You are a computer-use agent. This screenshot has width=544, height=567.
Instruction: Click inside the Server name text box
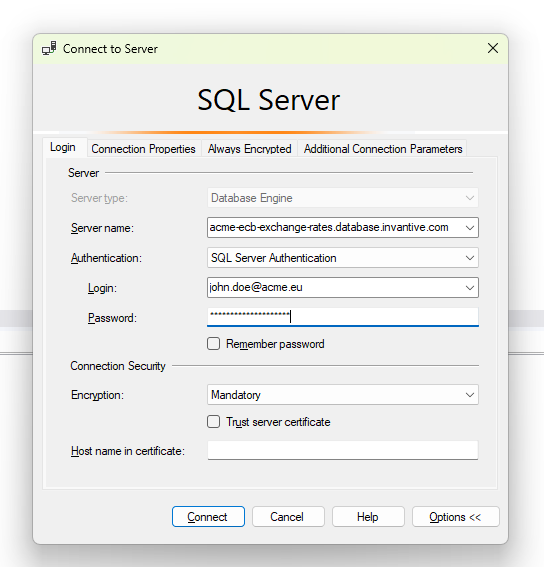[335, 228]
